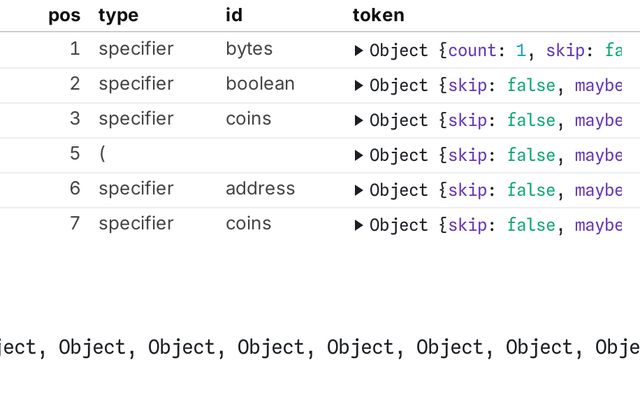640x400 pixels.
Task: Expand token Object in row 5
Action: click(359, 156)
